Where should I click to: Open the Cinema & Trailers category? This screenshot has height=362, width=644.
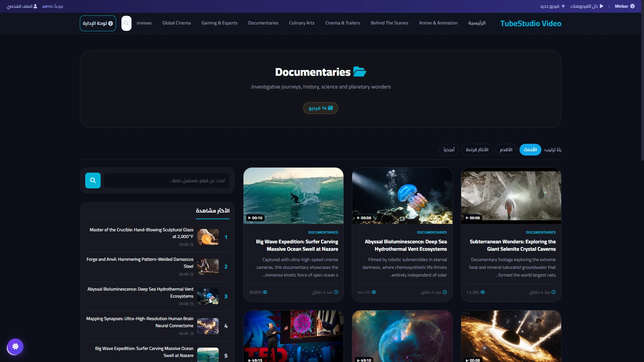(x=342, y=23)
